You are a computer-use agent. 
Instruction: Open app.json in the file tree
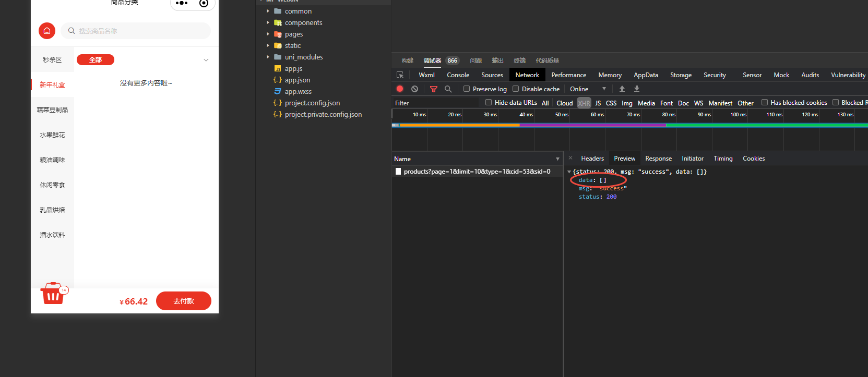tap(298, 80)
